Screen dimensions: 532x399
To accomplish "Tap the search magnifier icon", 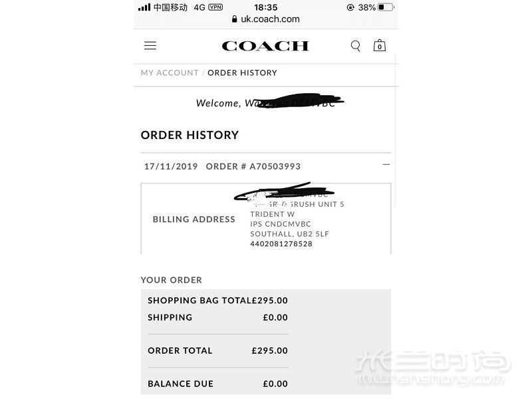I will tap(356, 46).
